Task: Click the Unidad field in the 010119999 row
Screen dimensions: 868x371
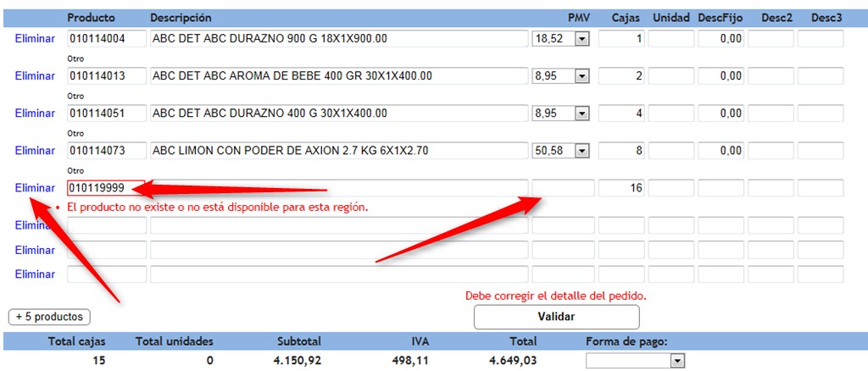Action: (671, 188)
